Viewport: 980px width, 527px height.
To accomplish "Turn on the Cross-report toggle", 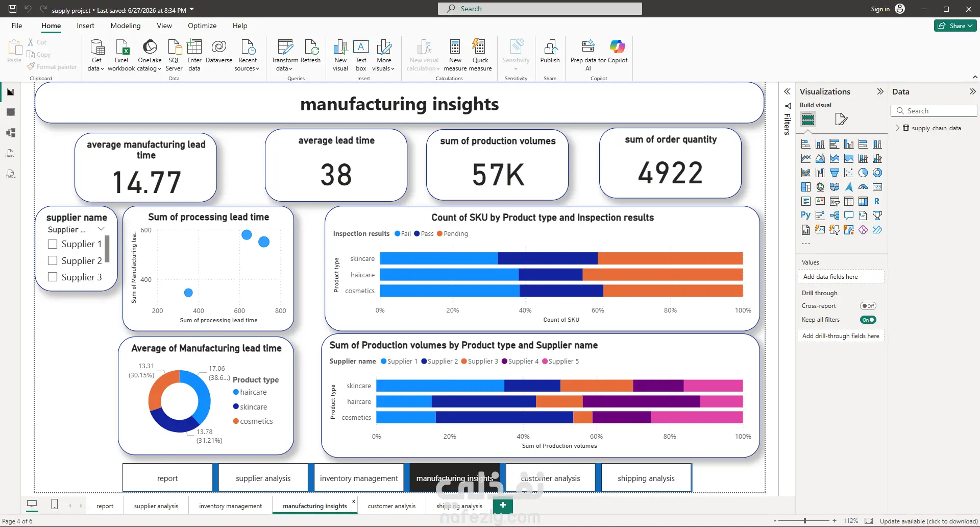I will pos(868,306).
